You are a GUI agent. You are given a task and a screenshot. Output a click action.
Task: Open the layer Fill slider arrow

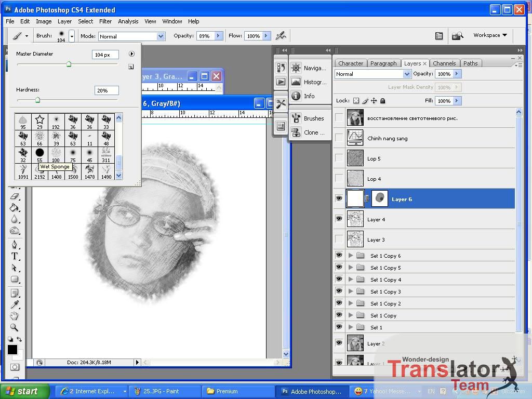pyautogui.click(x=457, y=101)
